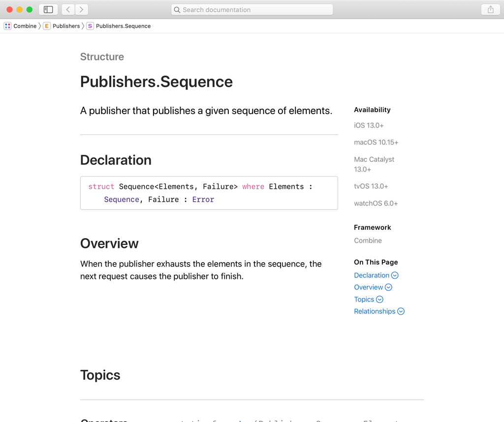This screenshot has width=504, height=422.
Task: Open the Sequence link in the code declaration
Action: (x=121, y=199)
